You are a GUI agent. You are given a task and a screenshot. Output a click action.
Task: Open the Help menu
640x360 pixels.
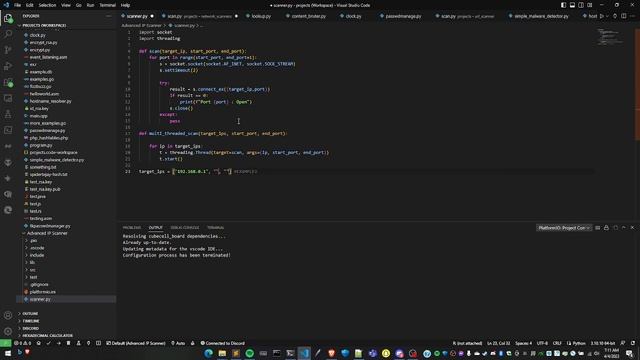coord(125,5)
